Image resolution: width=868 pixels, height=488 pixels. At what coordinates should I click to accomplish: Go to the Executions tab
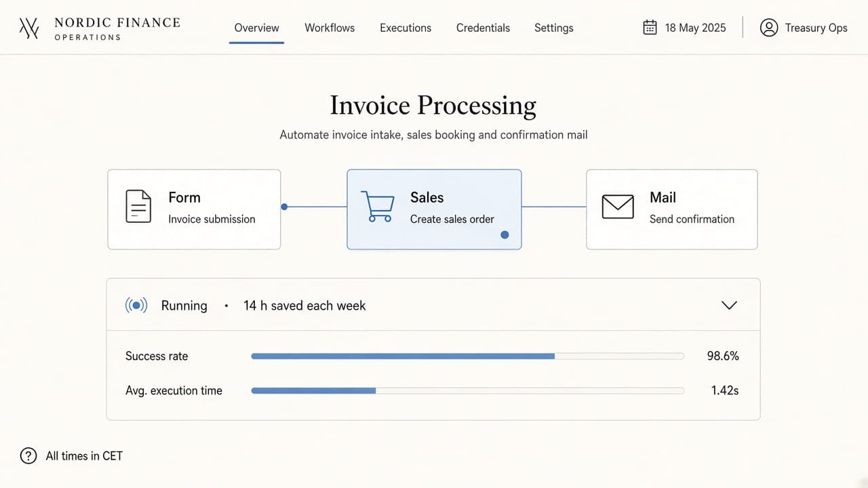[x=406, y=28]
